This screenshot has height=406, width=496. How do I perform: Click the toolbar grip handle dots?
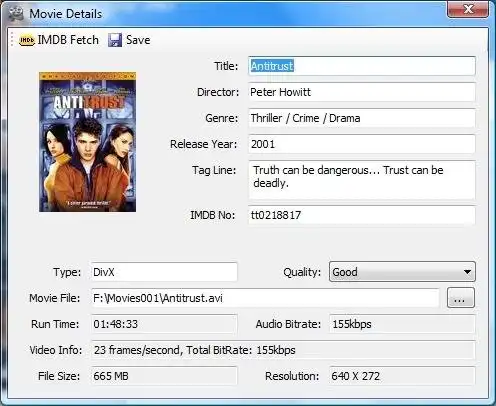click(x=12, y=40)
